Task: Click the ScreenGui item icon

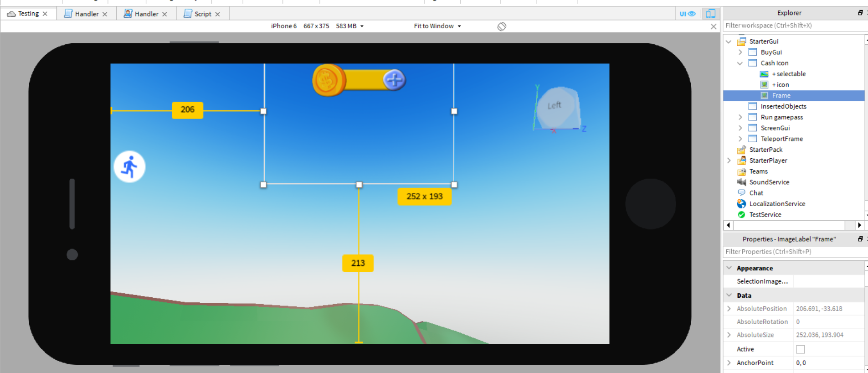Action: (x=753, y=128)
